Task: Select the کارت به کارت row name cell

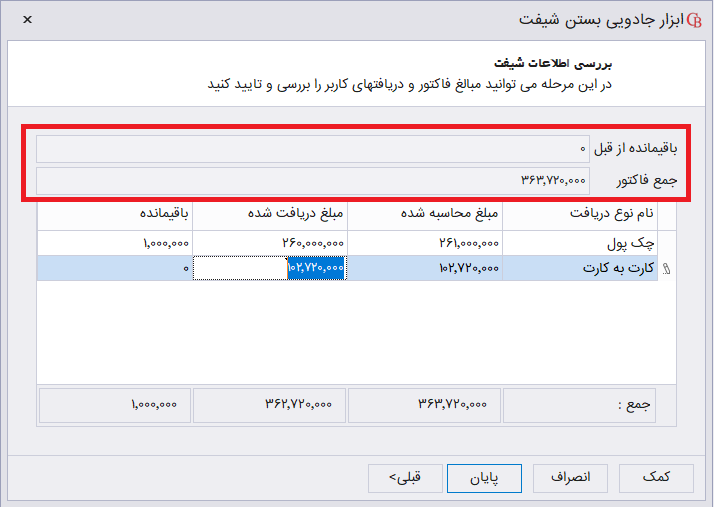Action: click(x=580, y=268)
